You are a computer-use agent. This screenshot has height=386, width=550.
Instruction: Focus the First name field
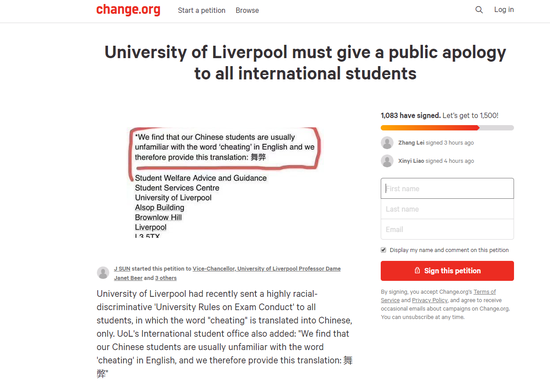[x=447, y=188]
